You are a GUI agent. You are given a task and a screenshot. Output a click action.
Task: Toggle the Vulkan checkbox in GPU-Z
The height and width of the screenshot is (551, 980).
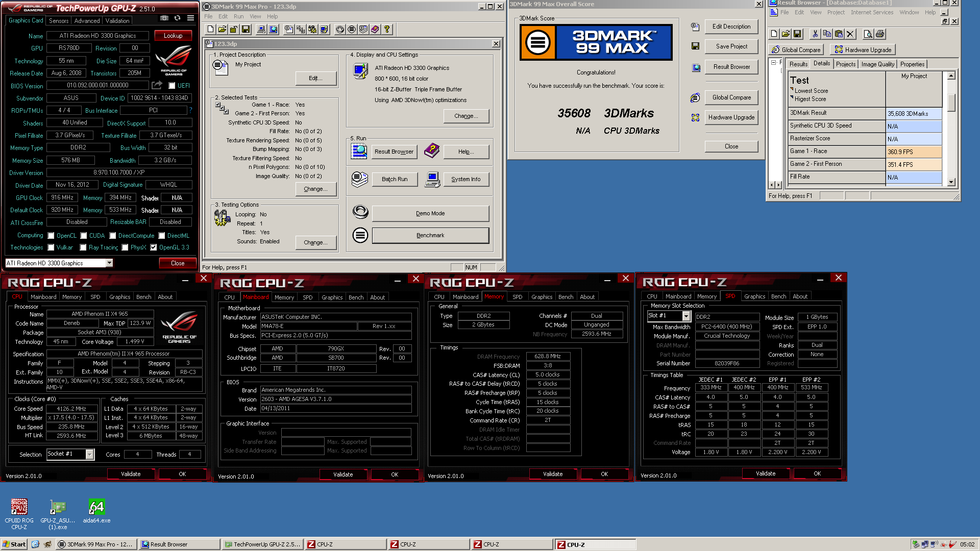(x=51, y=247)
